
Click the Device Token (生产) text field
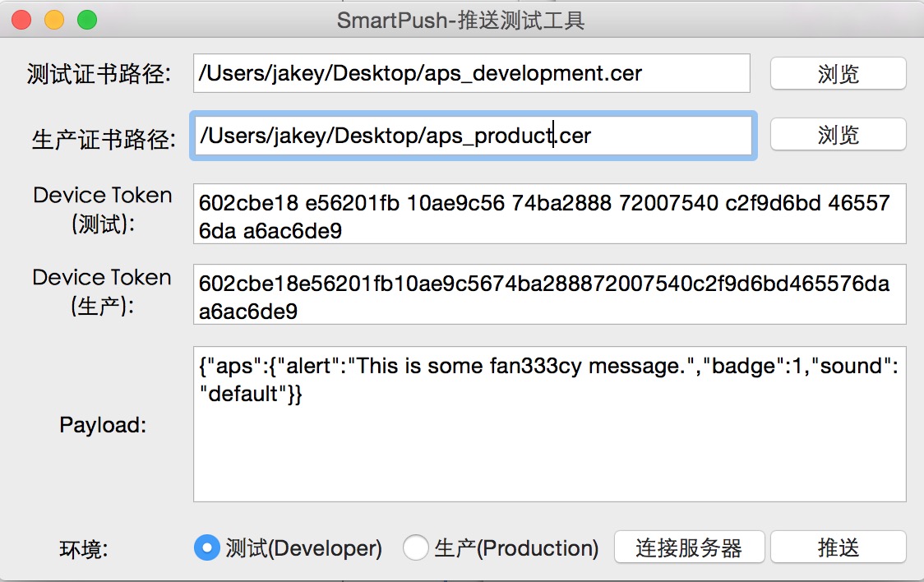(x=549, y=294)
